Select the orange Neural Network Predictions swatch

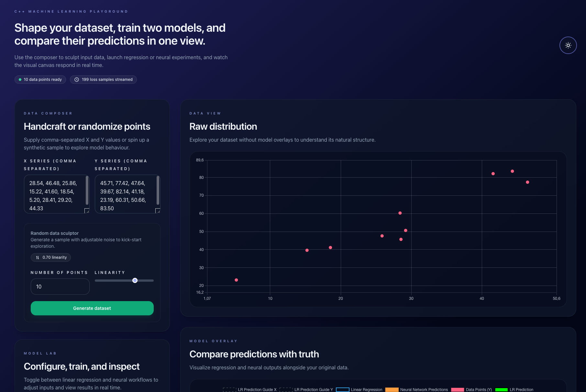(392, 389)
